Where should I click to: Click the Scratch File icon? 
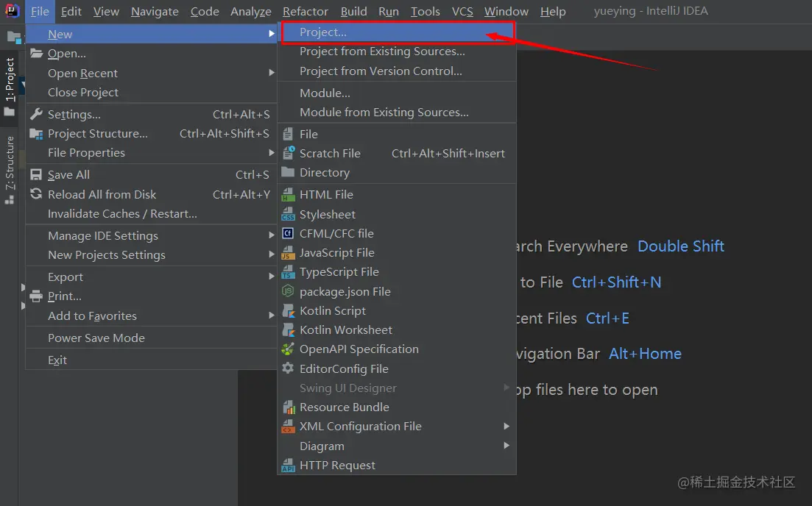point(289,153)
